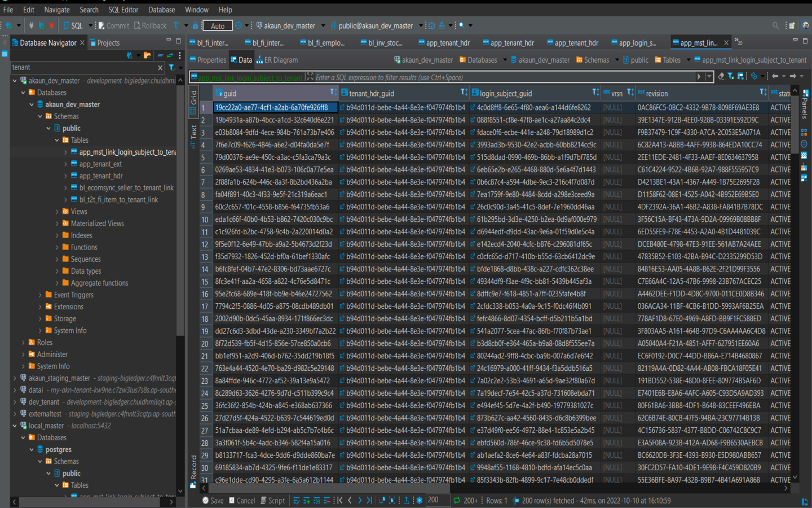Click the refresh icon in bottom bar
Image resolution: width=812 pixels, height=508 pixels.
point(457,501)
